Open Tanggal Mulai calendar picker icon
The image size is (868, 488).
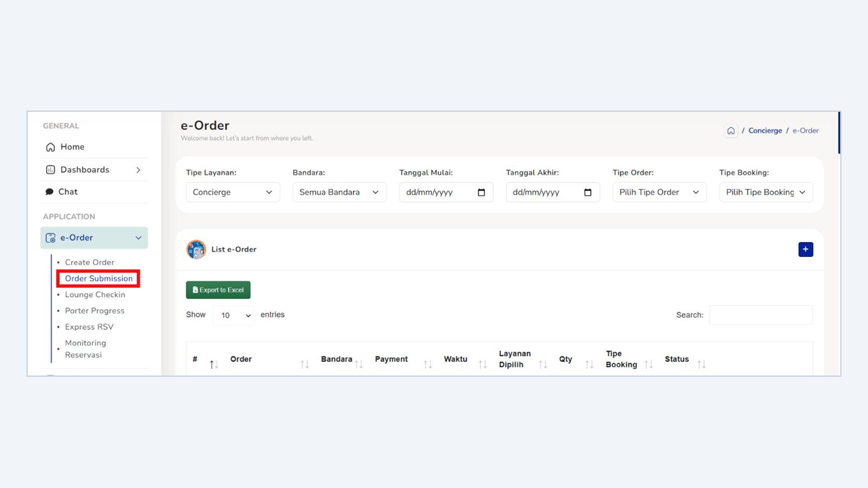(481, 192)
